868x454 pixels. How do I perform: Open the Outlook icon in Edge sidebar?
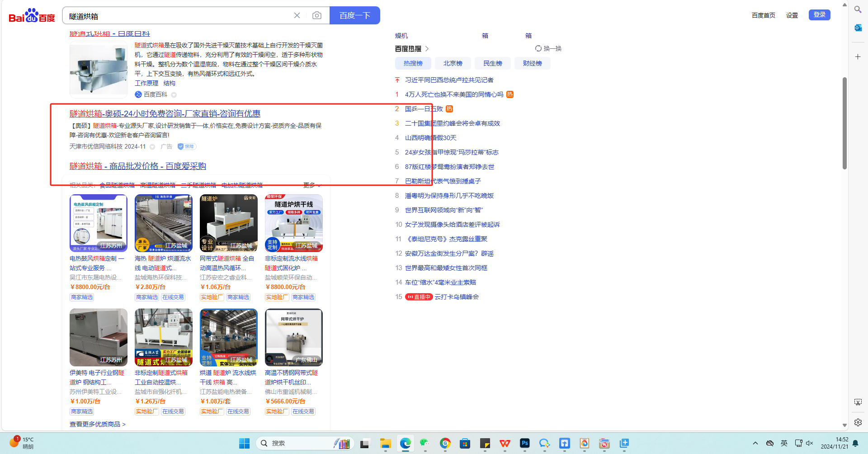pos(858,28)
